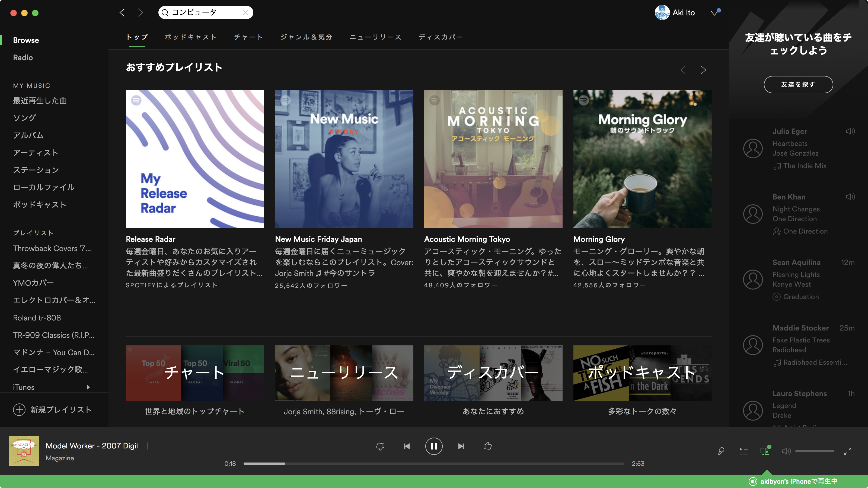Viewport: 868px width, 488px height.
Task: Open Julia Eger's friend avatar
Action: point(753,149)
